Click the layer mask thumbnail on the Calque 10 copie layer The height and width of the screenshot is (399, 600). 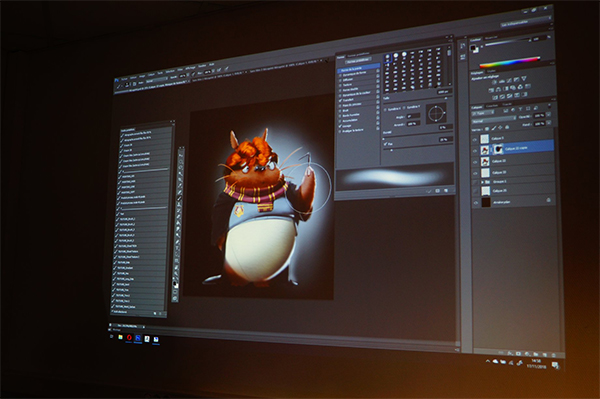[x=498, y=149]
